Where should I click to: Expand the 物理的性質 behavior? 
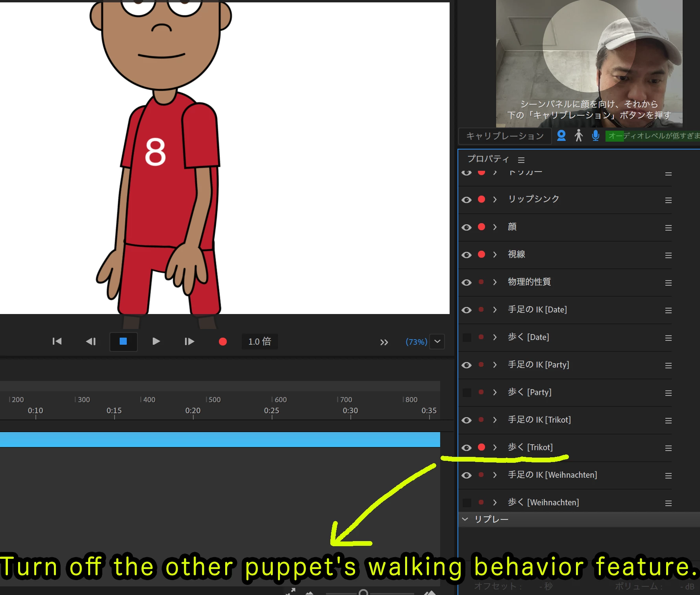point(495,282)
